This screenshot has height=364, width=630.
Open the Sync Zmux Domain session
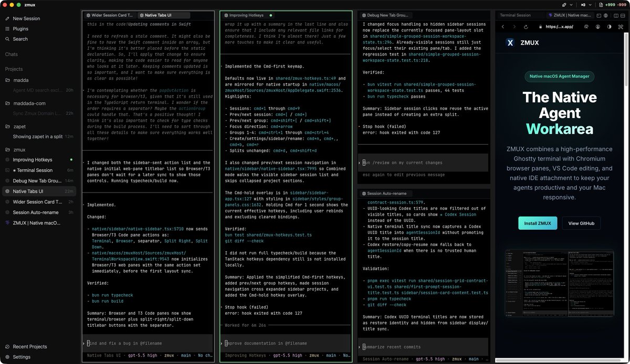pos(39,113)
